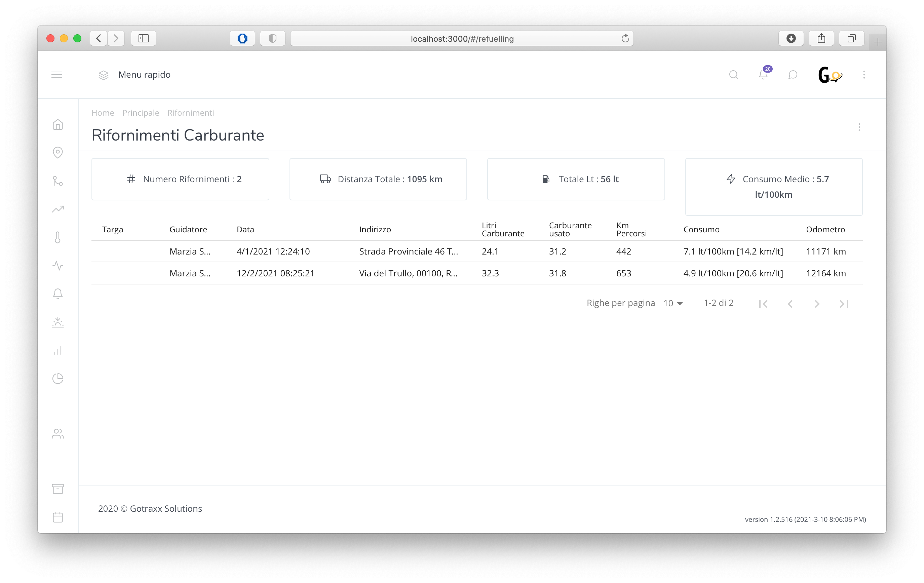Open the pie chart sidebar icon

pos(57,379)
